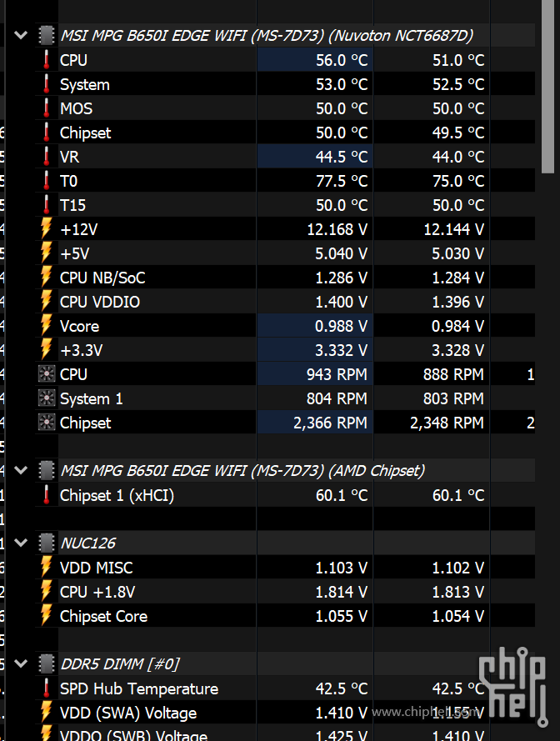Click thermometer icon next to T15

[47, 204]
